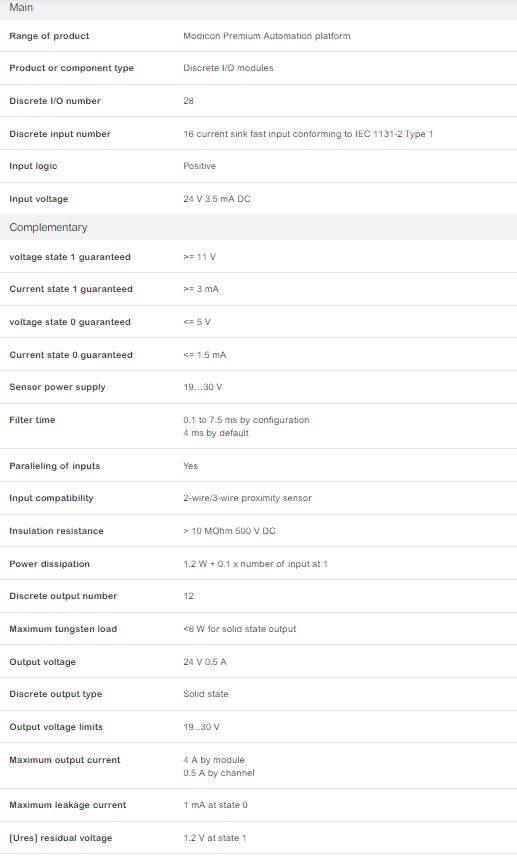Select the Discrete output type Solid state value
The image size is (517, 859).
coord(206,694)
